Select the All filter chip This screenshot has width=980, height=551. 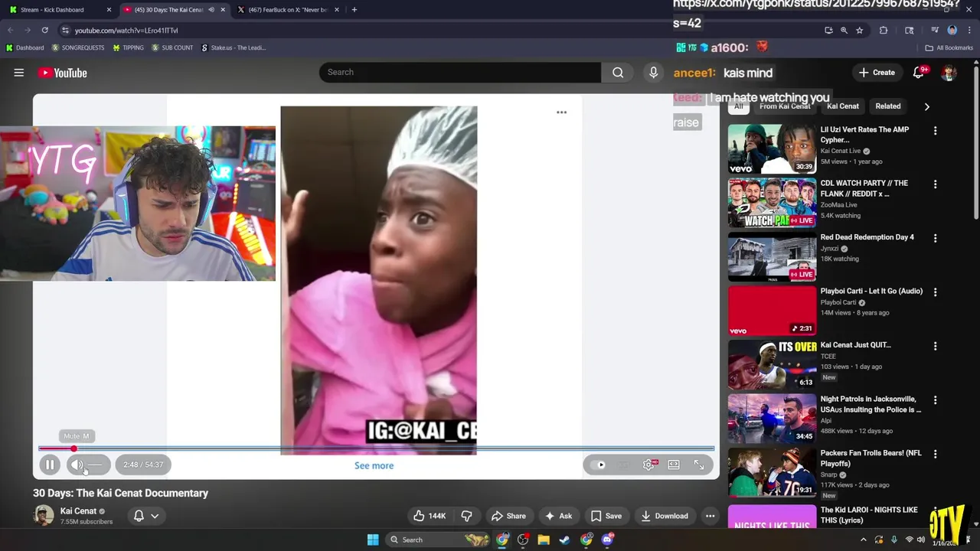738,106
